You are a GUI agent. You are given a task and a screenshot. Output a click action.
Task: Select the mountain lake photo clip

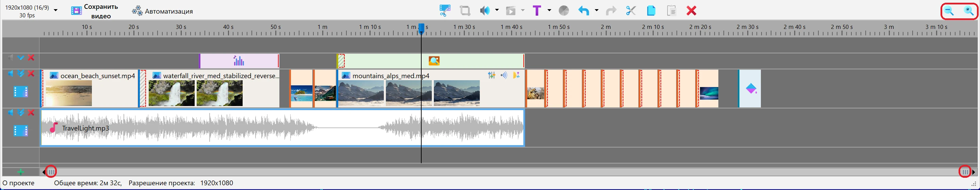click(325, 88)
